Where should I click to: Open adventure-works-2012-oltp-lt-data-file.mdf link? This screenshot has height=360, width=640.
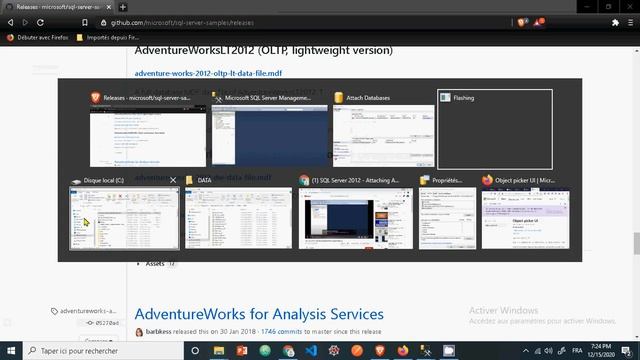[x=208, y=73]
